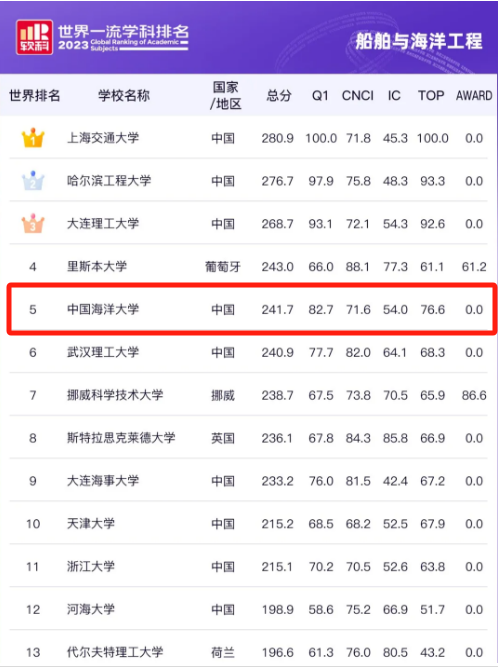Click the ShanghaiRanking 软科 logo

click(34, 37)
